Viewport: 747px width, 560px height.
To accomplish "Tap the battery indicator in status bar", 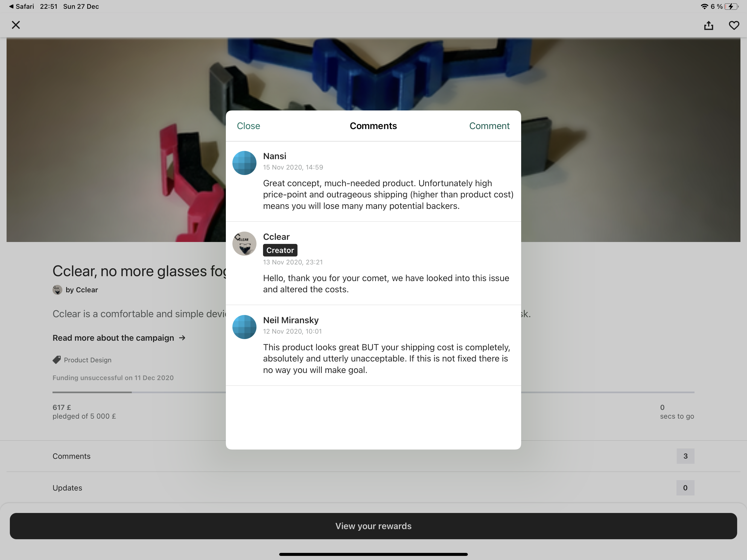I will 731,6.
